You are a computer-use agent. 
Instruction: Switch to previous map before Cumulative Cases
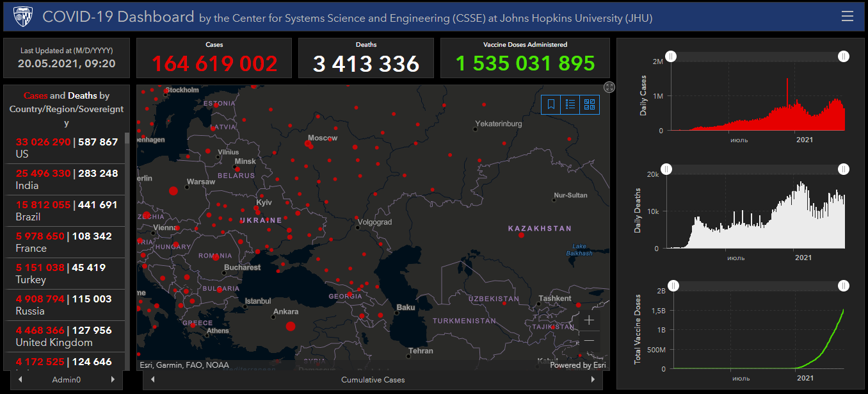coord(153,380)
